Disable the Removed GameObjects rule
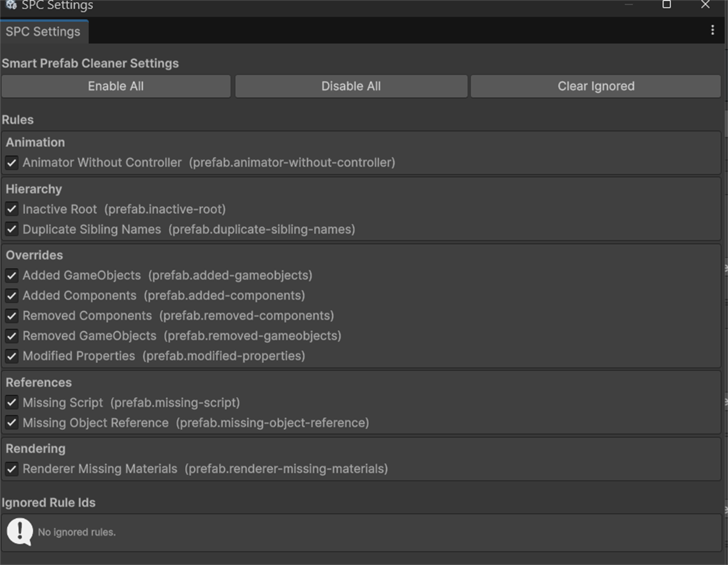 pyautogui.click(x=12, y=336)
